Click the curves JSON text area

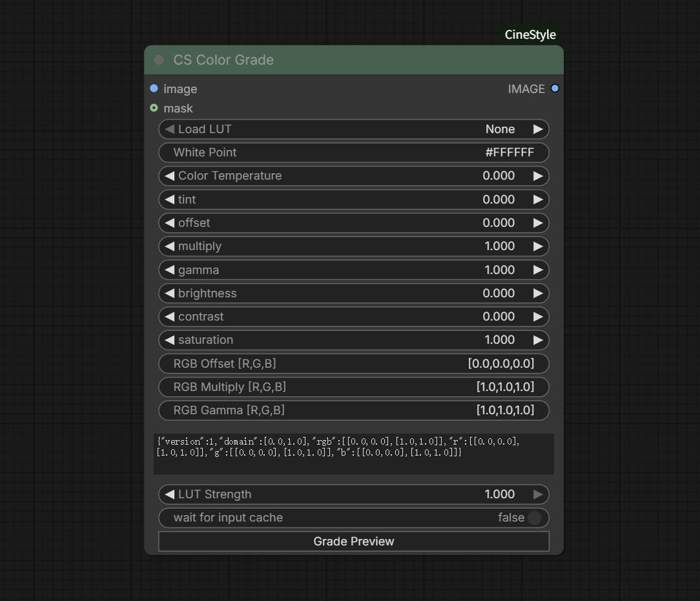pos(354,454)
